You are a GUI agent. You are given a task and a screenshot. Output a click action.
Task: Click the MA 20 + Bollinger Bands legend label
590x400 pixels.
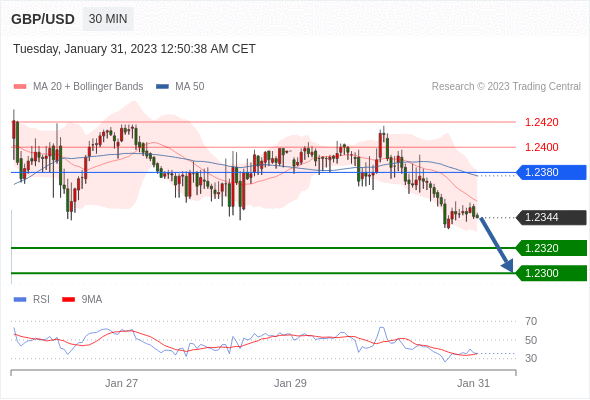point(88,87)
